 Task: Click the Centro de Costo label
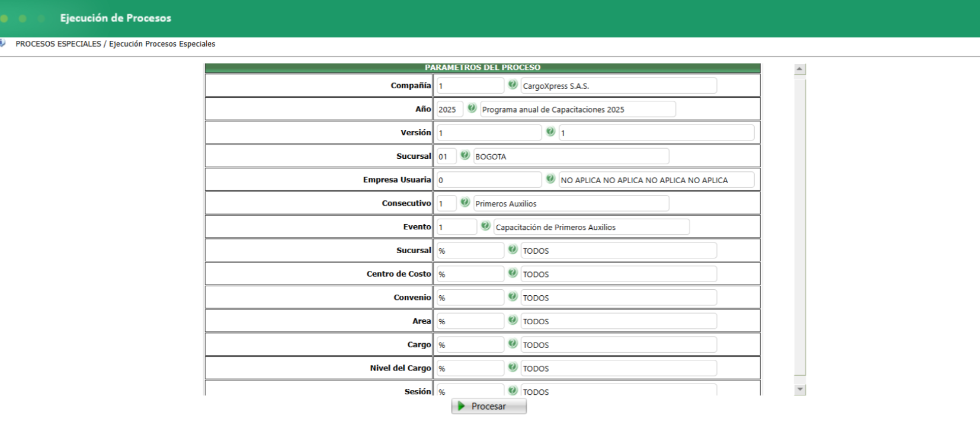click(x=399, y=274)
